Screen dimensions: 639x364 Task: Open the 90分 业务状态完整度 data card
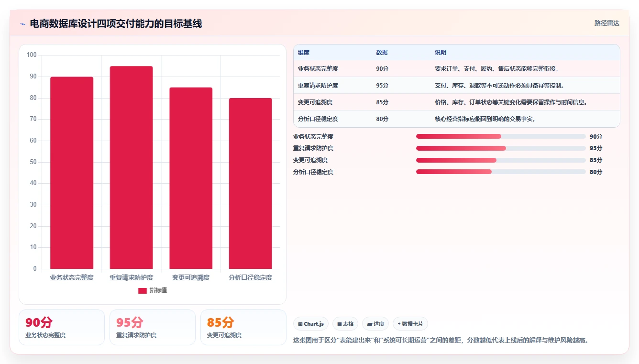(62, 327)
